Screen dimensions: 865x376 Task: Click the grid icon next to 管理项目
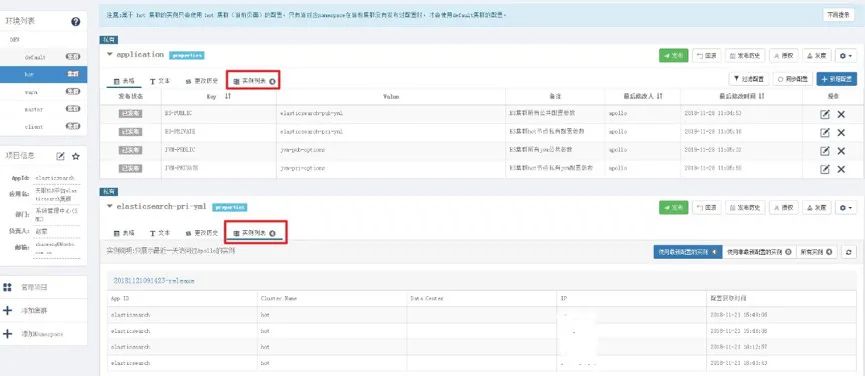tap(7, 287)
